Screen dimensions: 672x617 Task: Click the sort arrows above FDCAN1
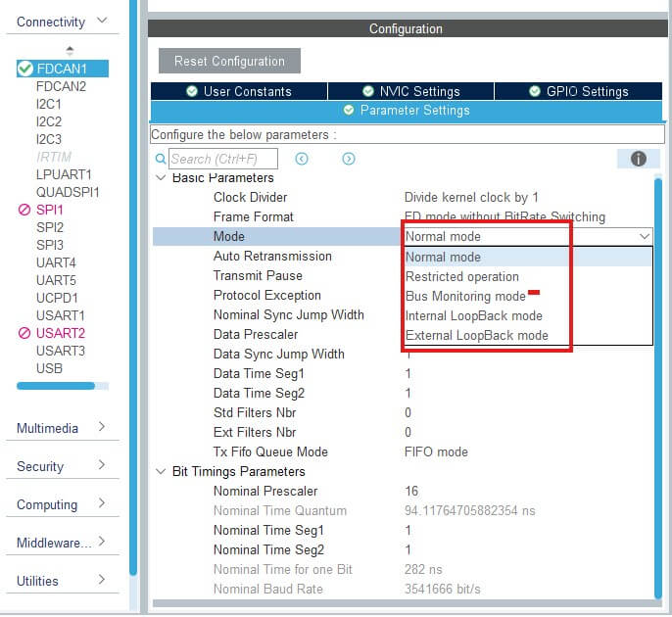(x=69, y=51)
